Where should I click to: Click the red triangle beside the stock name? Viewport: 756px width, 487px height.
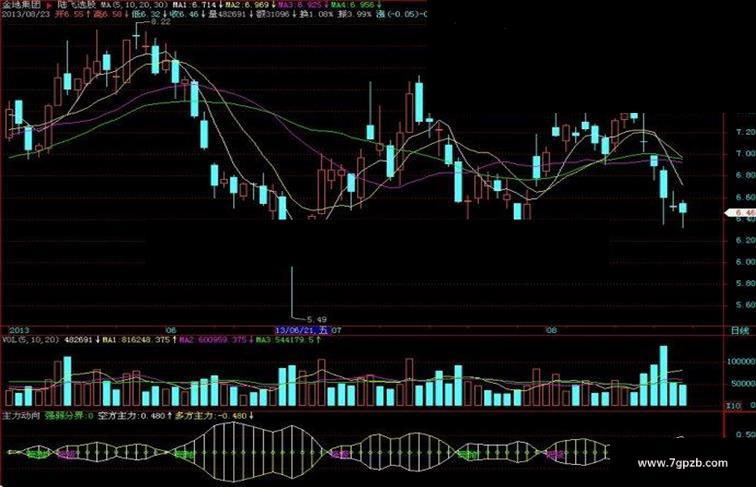(x=49, y=5)
